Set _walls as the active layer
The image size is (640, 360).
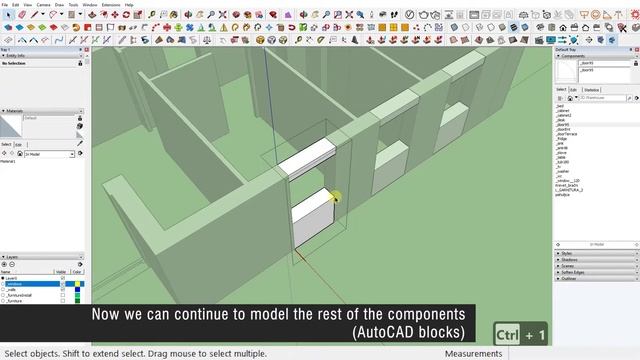[x=3, y=289]
